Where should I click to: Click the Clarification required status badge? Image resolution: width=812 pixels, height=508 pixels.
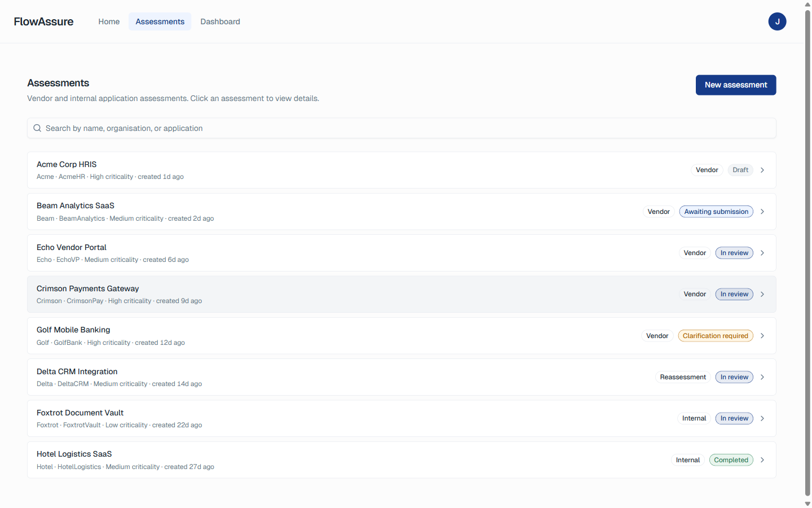point(716,336)
